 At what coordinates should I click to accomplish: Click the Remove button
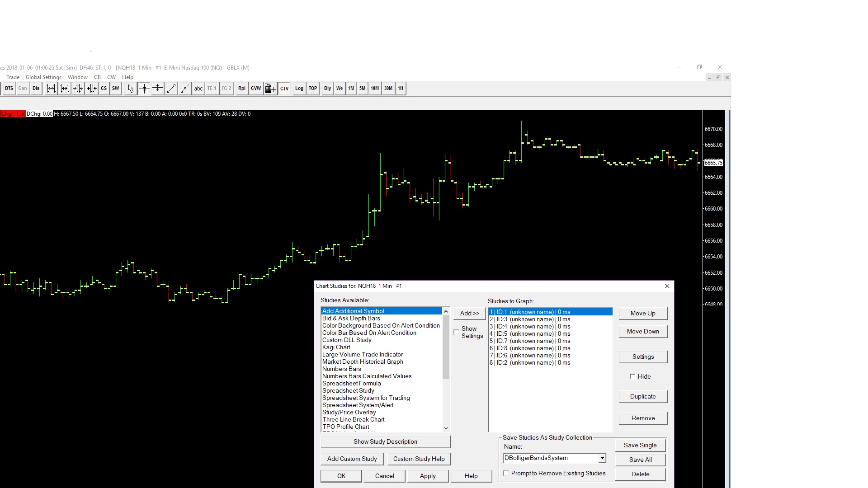click(643, 418)
